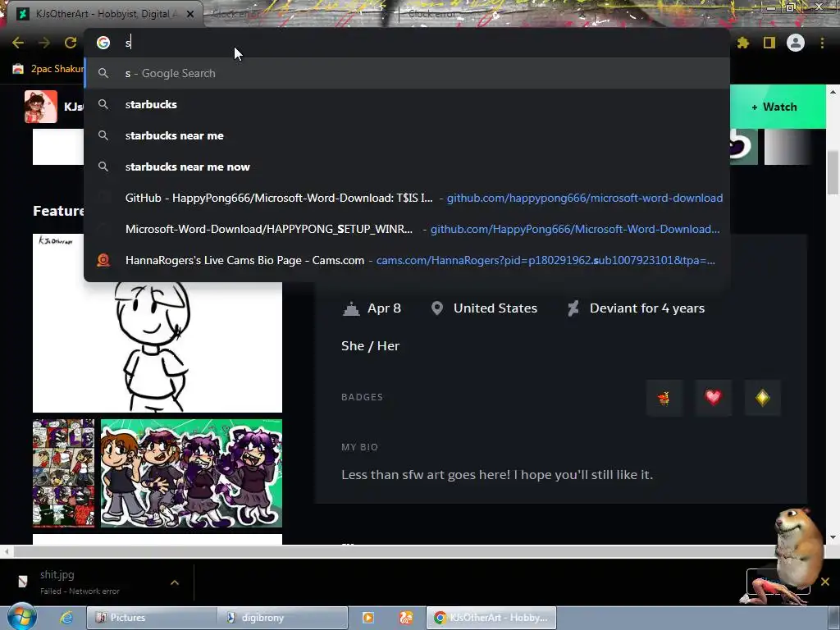This screenshot has height=630, width=840.
Task: Click the horizontal page scrollbar
Action: (391, 550)
